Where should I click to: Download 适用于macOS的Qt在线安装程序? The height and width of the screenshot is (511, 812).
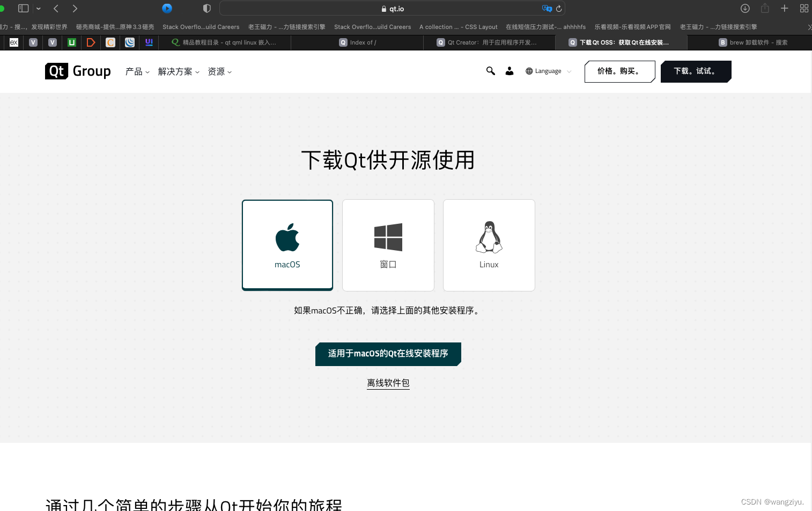pos(388,354)
